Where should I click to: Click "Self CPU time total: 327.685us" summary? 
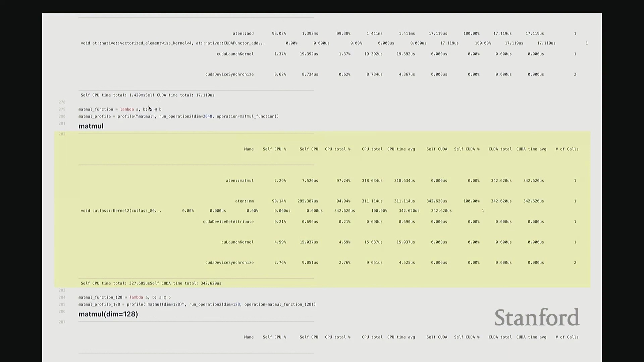[x=115, y=283]
